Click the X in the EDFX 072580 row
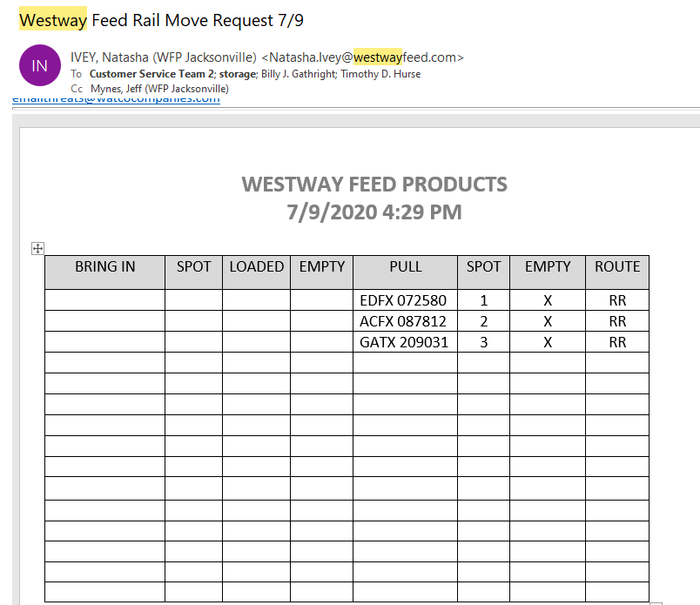This screenshot has height=605, width=700. pos(548,300)
